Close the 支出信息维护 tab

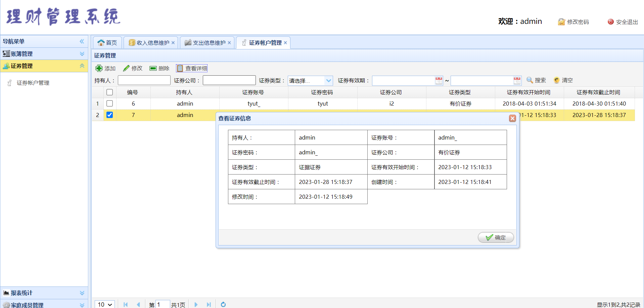[x=229, y=43]
